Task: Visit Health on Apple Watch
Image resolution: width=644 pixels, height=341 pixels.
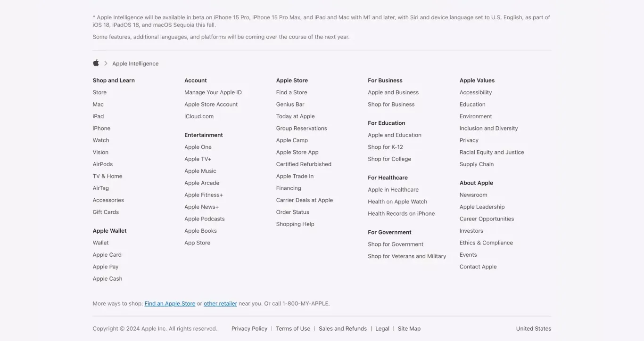Action: tap(397, 202)
